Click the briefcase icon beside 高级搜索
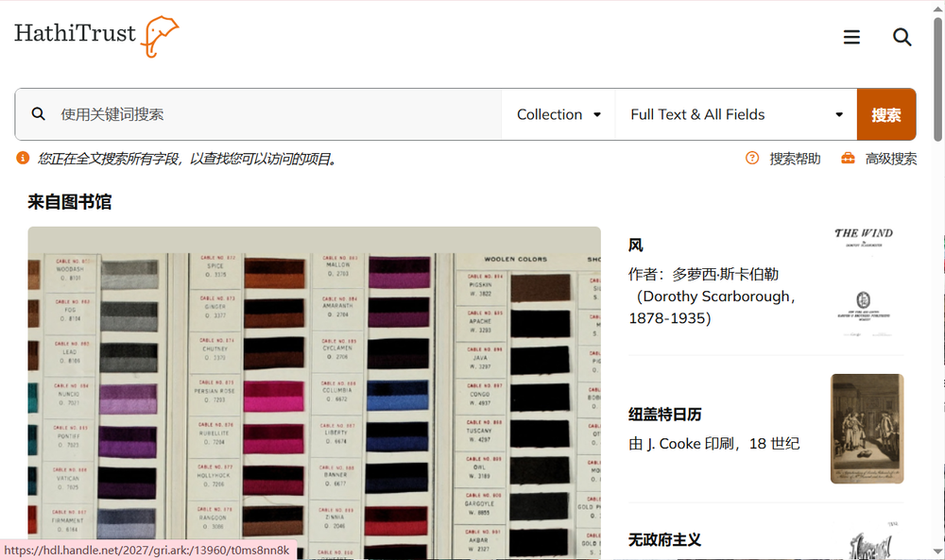The image size is (945, 560). [x=848, y=159]
